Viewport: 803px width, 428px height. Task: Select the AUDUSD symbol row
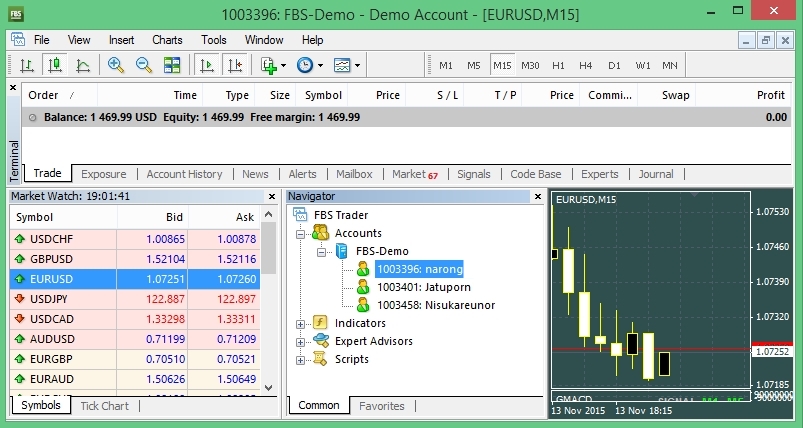tap(135, 339)
